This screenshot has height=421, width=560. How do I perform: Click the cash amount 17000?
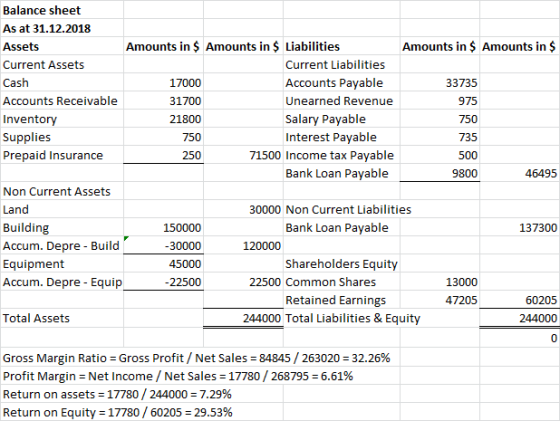pos(164,82)
